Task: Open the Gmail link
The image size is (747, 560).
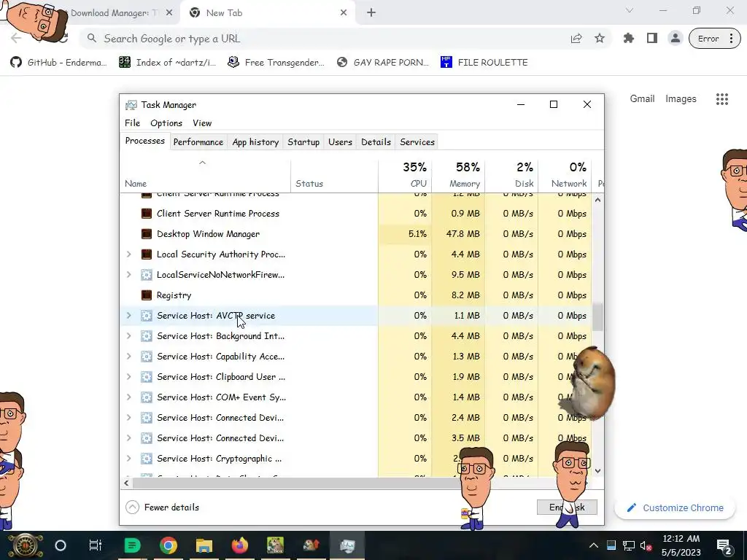Action: [x=642, y=98]
